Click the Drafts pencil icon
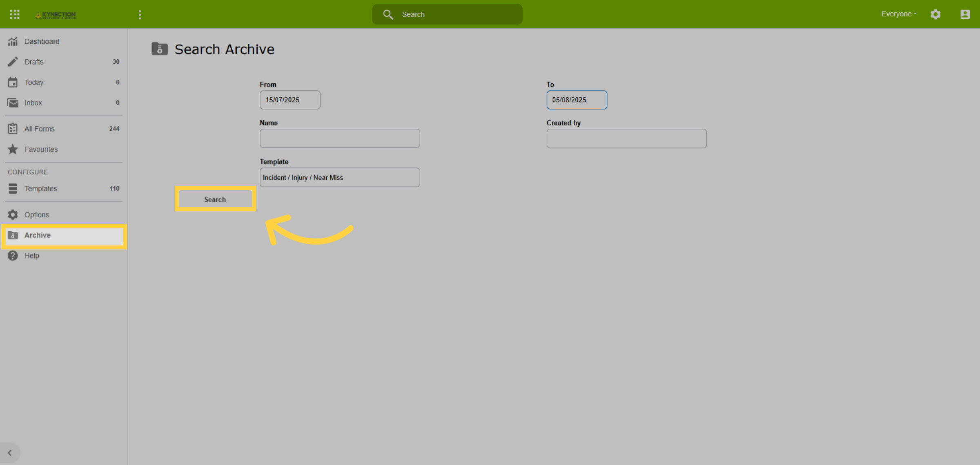Viewport: 980px width, 465px height. [x=13, y=62]
